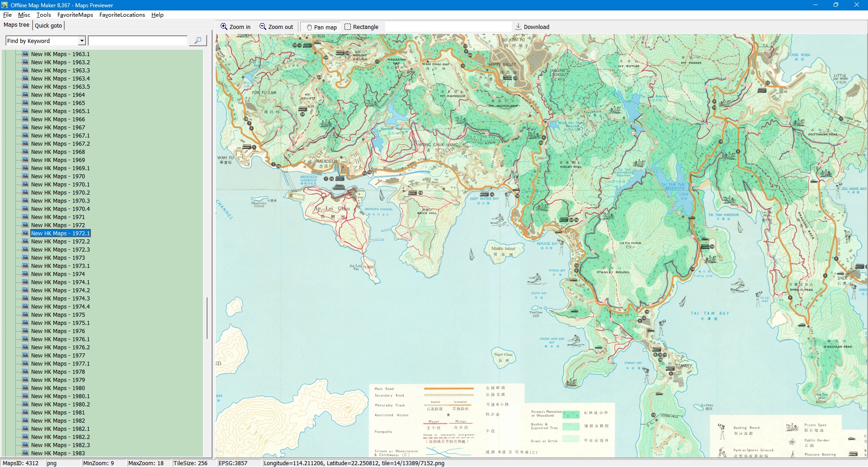Click the keyword search text field
Image resolution: width=868 pixels, height=467 pixels.
pos(138,41)
